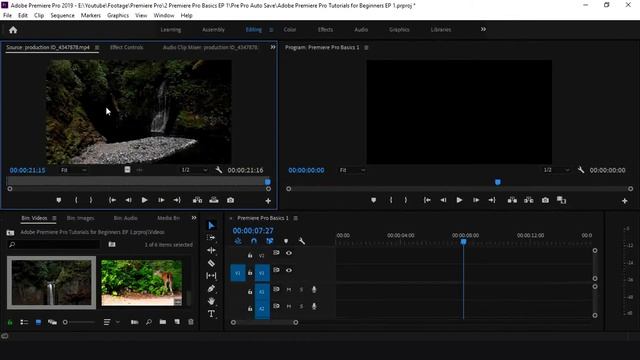The height and width of the screenshot is (360, 640).
Task: Open Sort Icons dropdown in project panel
Action: click(x=111, y=322)
